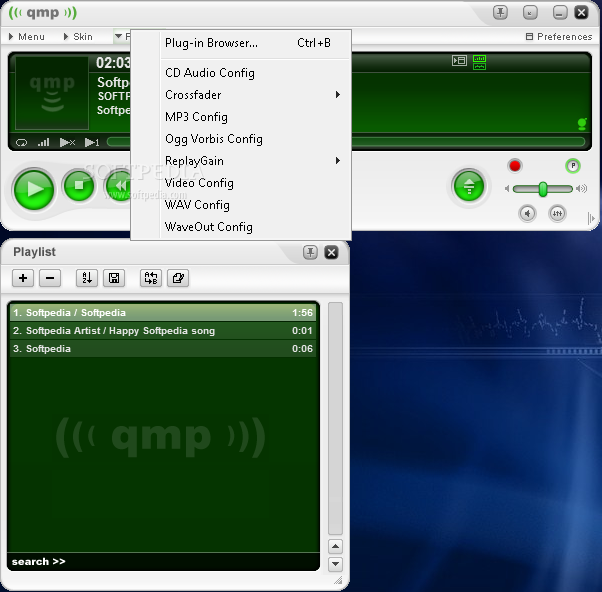Viewport: 602px width, 592px height.
Task: Click the green Play button
Action: [34, 189]
